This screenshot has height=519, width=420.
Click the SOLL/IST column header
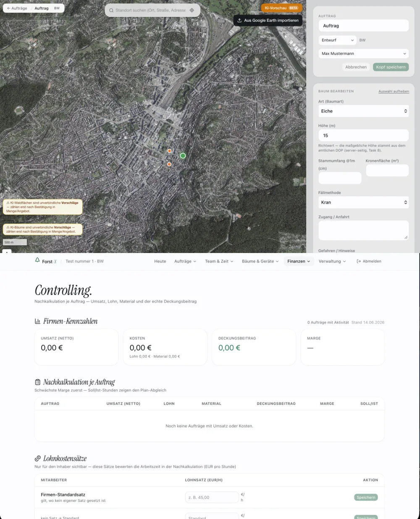tap(369, 403)
